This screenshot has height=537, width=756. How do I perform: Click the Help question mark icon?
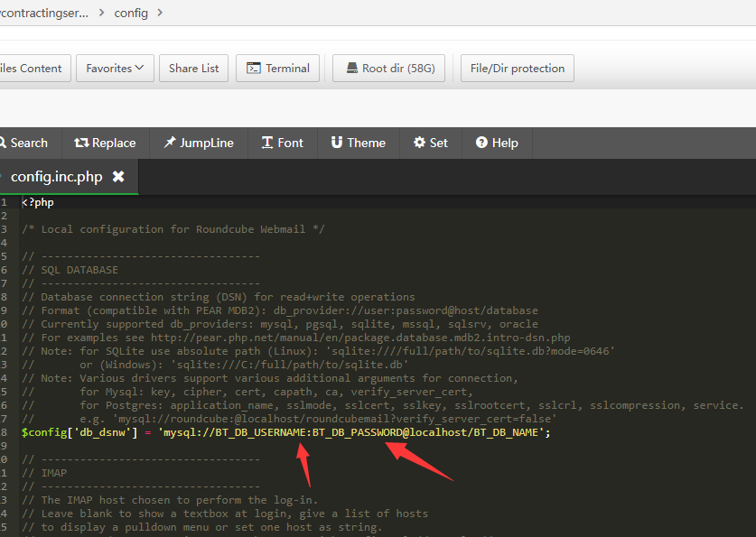point(481,142)
